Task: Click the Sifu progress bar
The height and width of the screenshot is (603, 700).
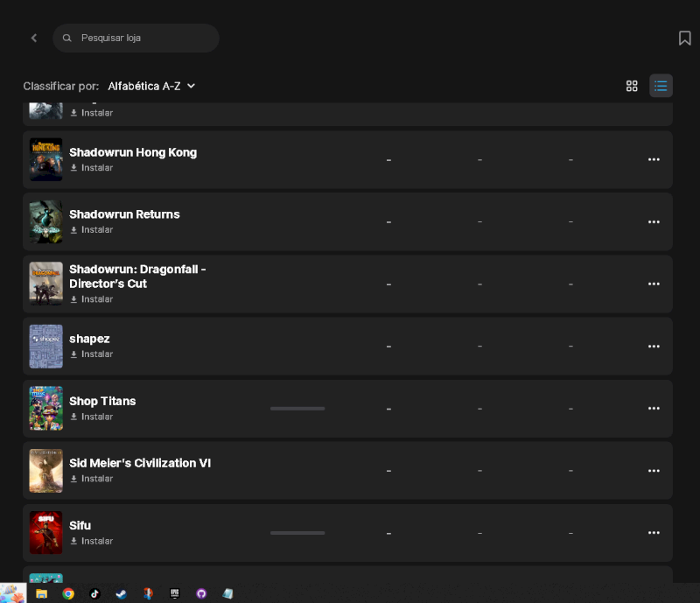Action: [297, 533]
